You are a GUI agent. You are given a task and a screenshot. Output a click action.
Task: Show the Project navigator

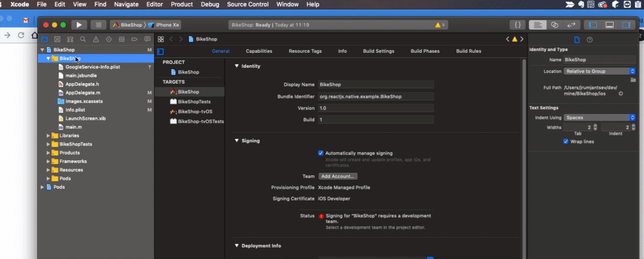(44, 39)
